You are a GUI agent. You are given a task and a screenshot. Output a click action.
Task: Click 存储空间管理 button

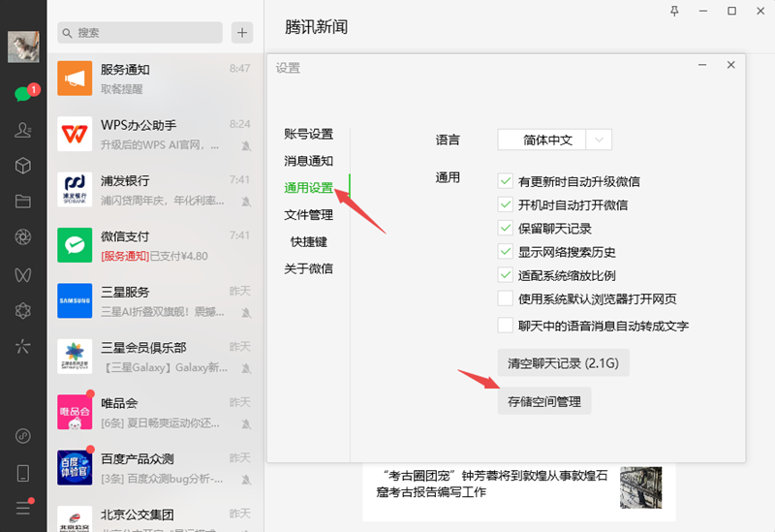(x=544, y=401)
